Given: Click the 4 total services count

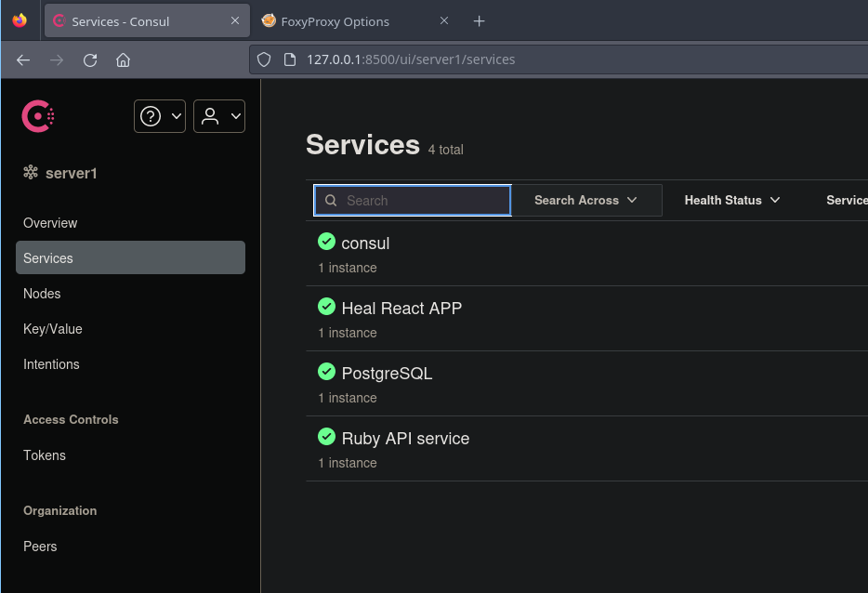Looking at the screenshot, I should [x=446, y=150].
